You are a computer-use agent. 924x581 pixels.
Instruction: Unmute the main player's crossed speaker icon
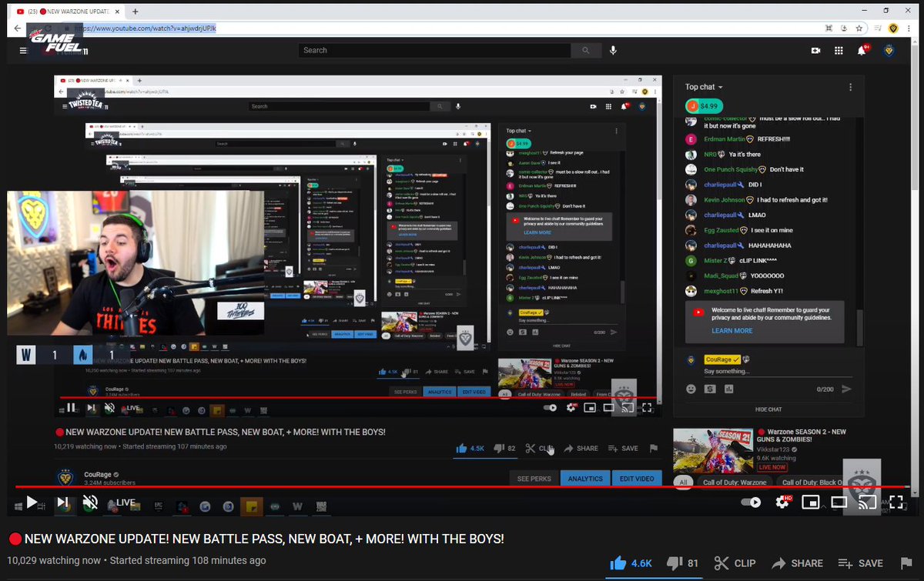[x=90, y=503]
